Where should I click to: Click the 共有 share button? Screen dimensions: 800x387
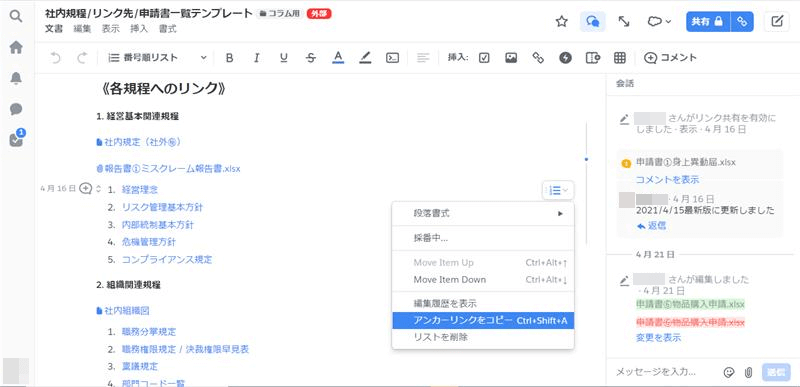(708, 21)
